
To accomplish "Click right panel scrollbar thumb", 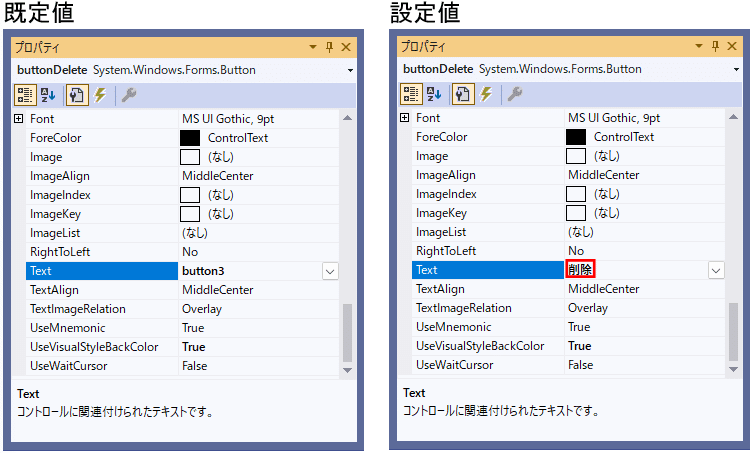I will [733, 332].
